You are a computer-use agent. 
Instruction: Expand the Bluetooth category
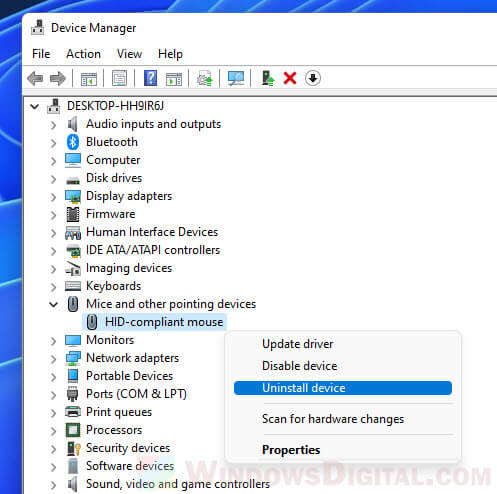[53, 143]
